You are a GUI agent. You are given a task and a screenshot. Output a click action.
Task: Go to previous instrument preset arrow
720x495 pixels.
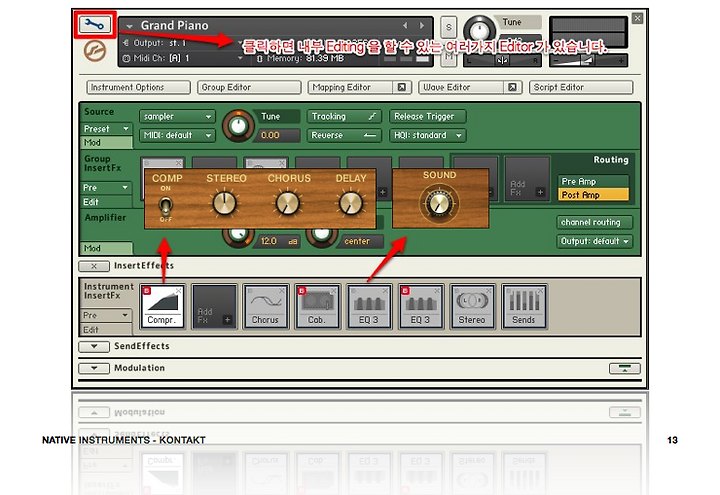[405, 26]
